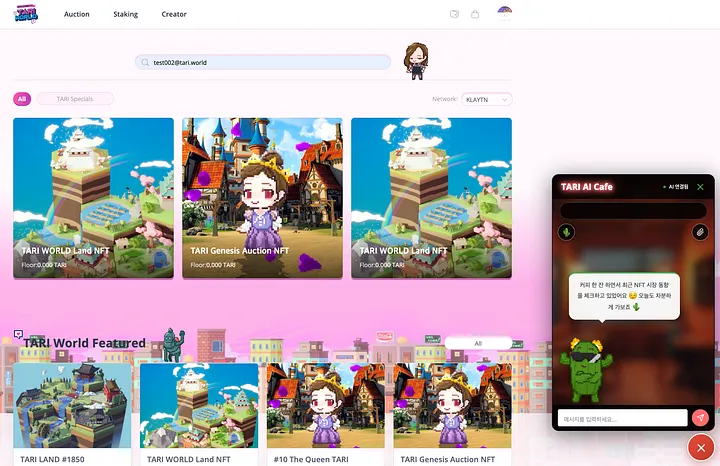This screenshot has width=720, height=466.
Task: Open the user profile avatar
Action: (x=505, y=13)
